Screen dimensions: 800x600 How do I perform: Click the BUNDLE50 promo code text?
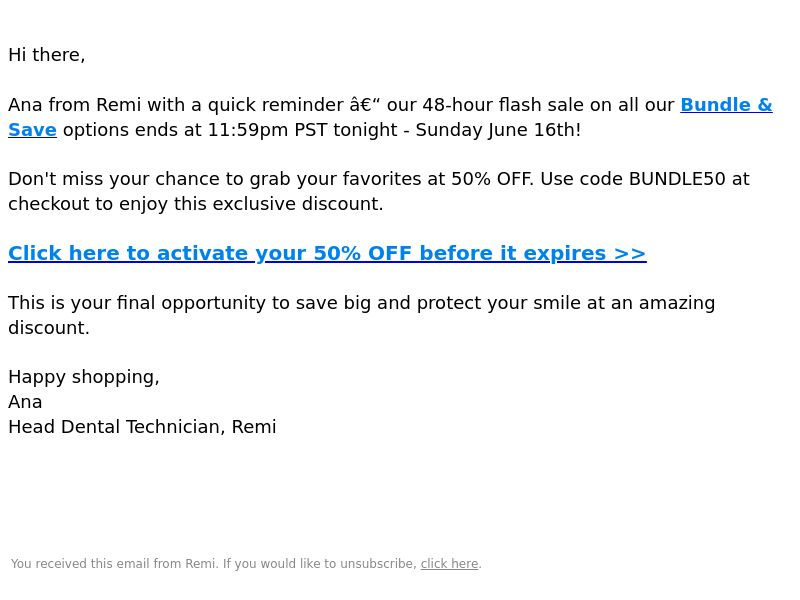click(677, 179)
